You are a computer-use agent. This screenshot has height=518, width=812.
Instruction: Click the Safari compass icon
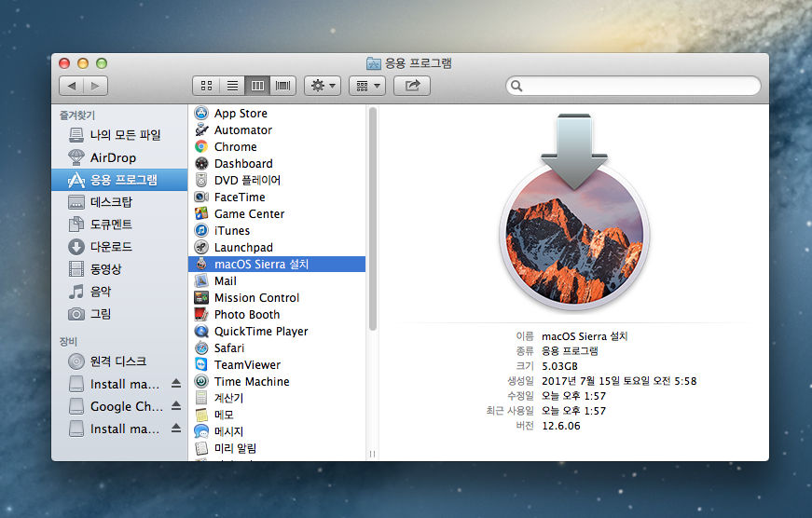[x=201, y=348]
